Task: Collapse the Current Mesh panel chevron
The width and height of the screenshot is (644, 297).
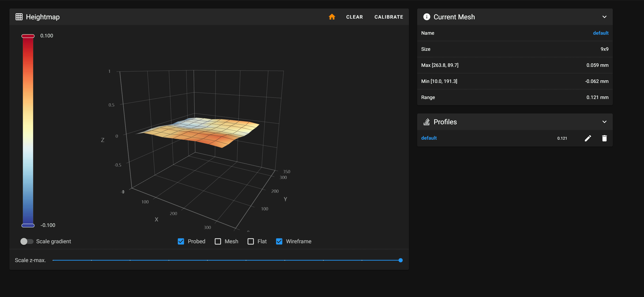Action: coord(604,17)
